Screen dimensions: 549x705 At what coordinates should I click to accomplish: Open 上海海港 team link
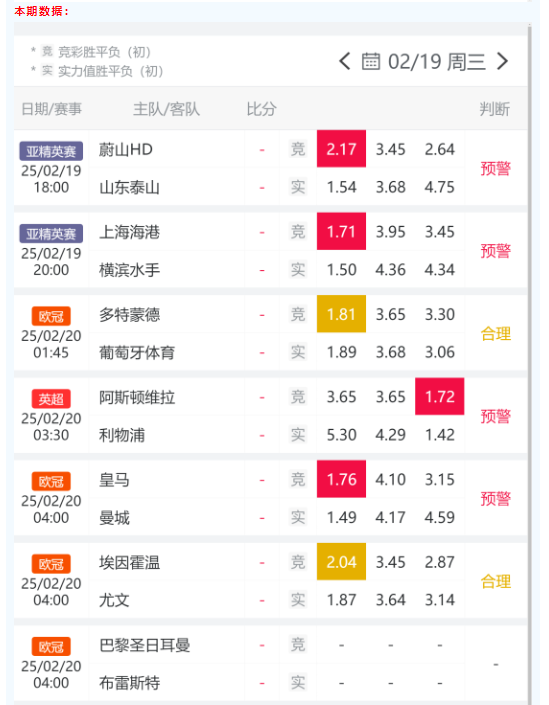[x=129, y=232]
